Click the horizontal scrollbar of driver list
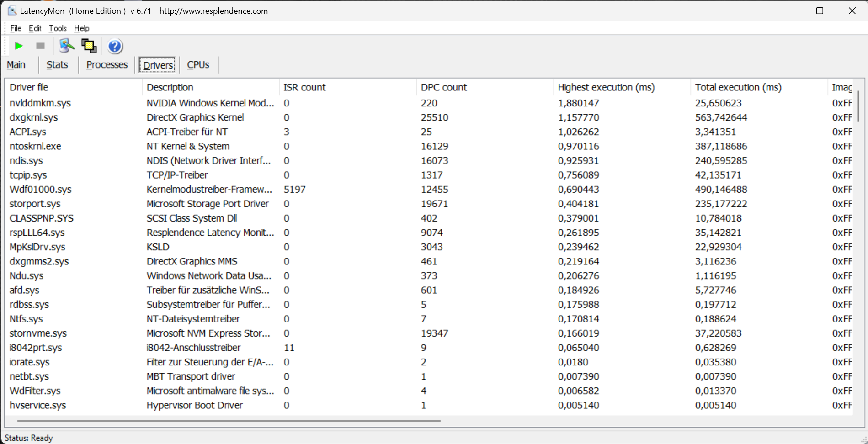The height and width of the screenshot is (444, 868). [x=229, y=421]
